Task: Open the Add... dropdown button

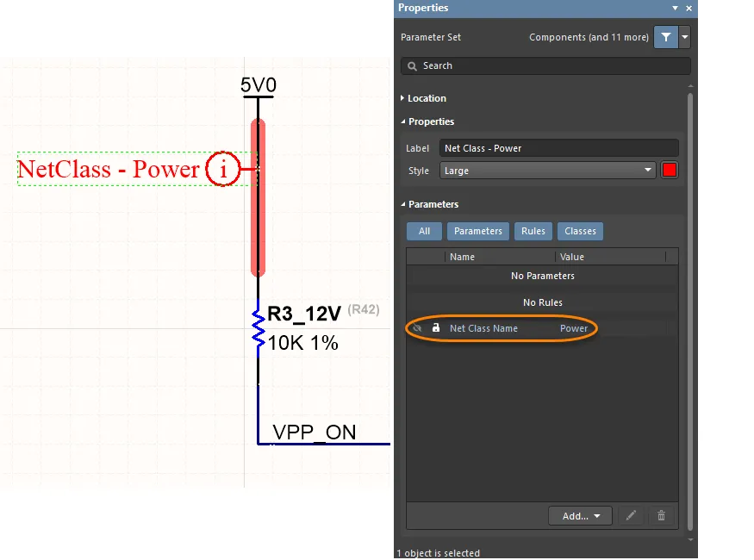Action: coord(581,516)
